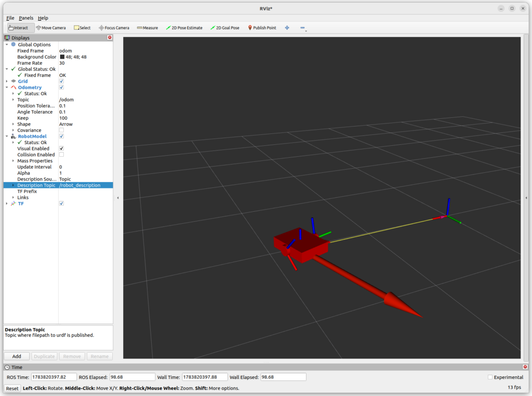Choose the Select tool
The image size is (532, 396).
[82, 28]
